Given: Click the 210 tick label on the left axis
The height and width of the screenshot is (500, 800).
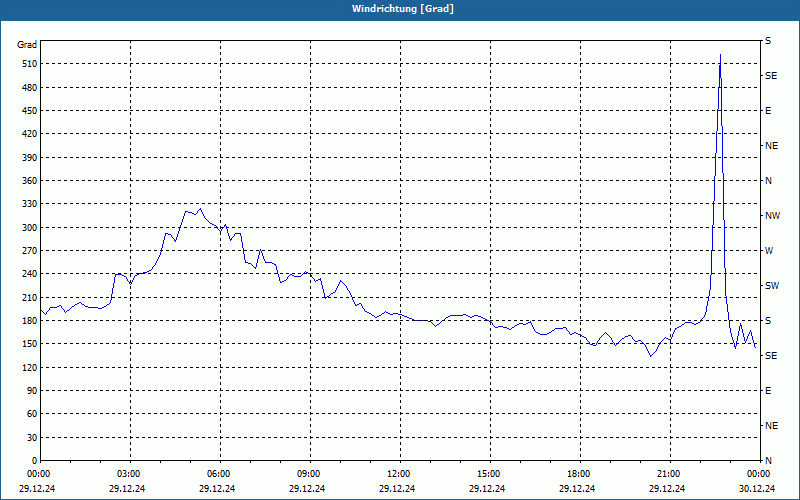Looking at the screenshot, I should (30, 297).
